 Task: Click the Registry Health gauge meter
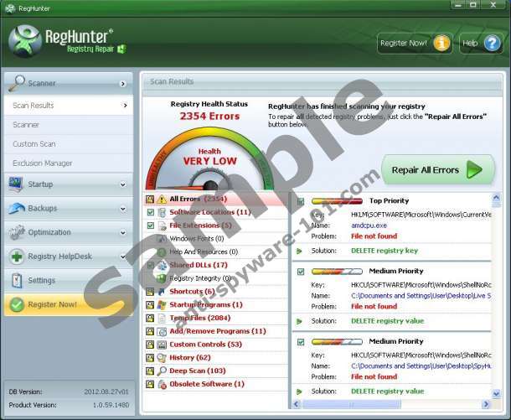tap(204, 159)
